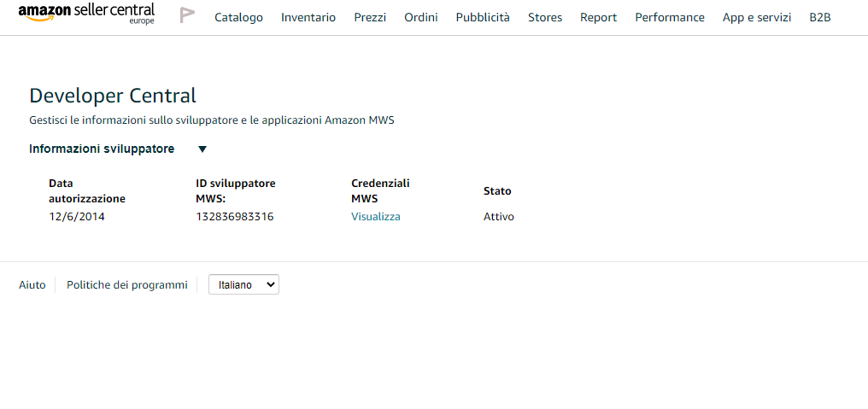This screenshot has height=409, width=868.
Task: Open the Report menu
Action: point(598,17)
